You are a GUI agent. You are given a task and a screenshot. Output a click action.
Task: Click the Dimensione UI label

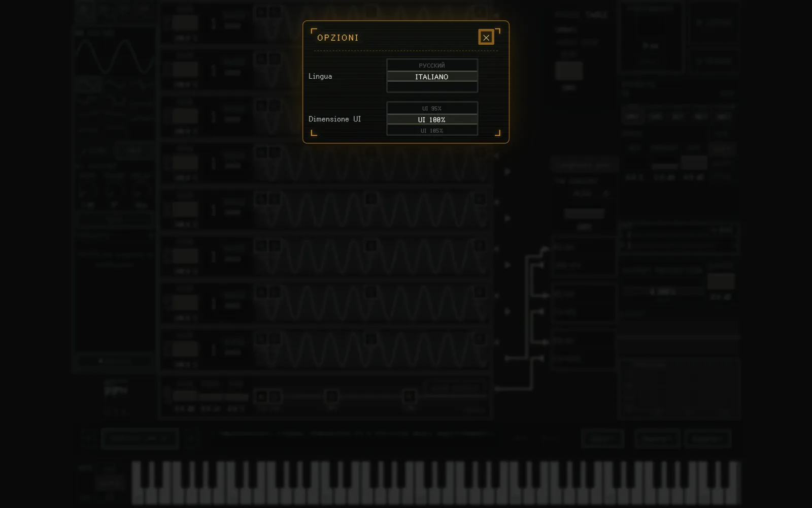334,119
